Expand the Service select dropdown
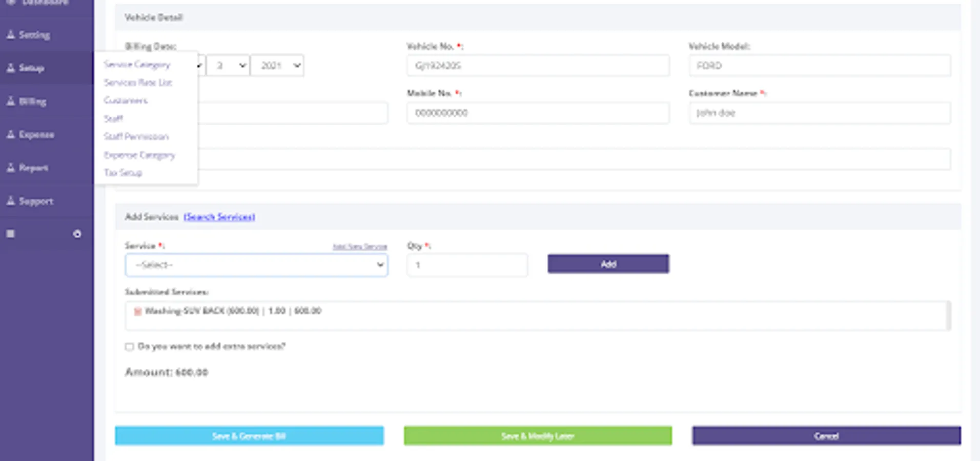Screen dimensions: 980x461 [256, 265]
